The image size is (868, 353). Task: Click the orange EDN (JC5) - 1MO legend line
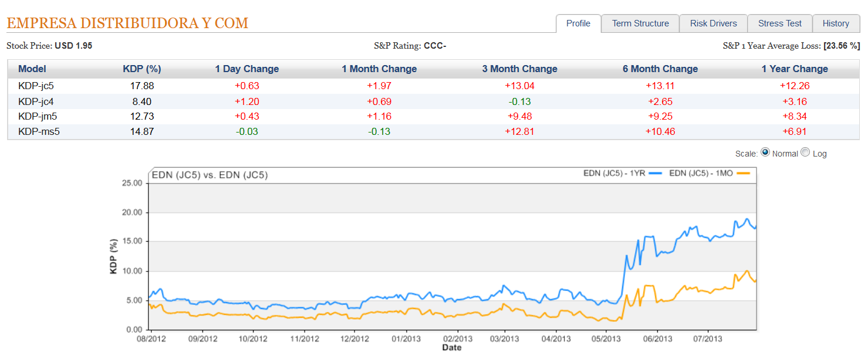pos(744,173)
